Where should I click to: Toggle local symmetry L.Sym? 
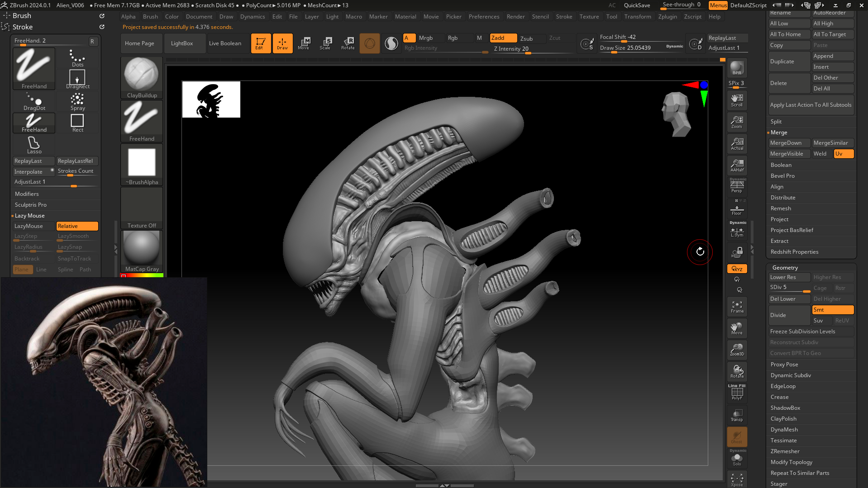[737, 230]
